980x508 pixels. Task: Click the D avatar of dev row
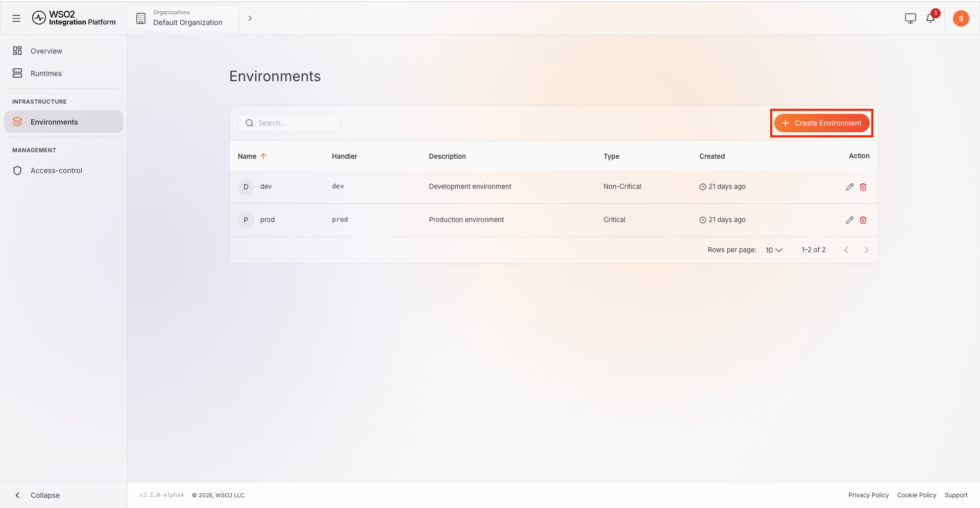(246, 187)
